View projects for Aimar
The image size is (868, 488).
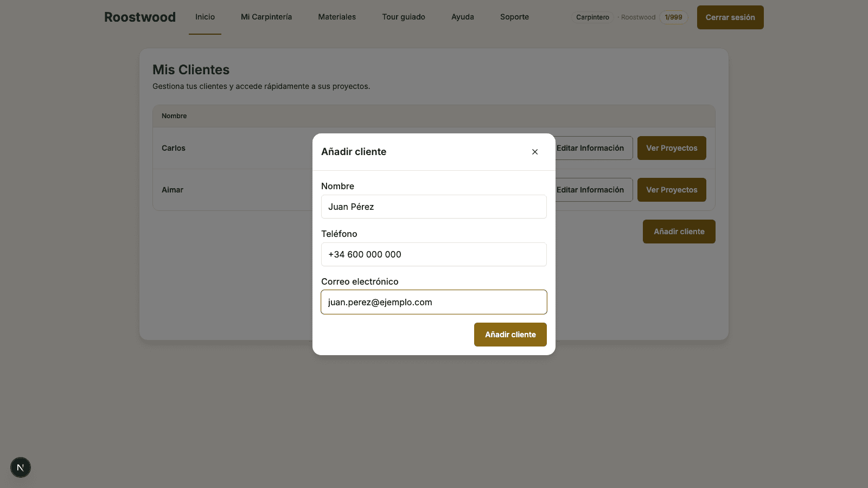click(672, 190)
